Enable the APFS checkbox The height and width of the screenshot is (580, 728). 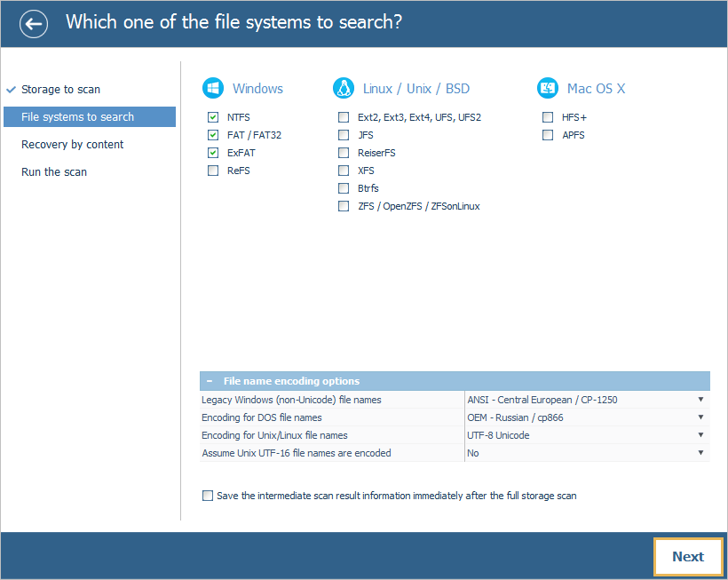[548, 134]
